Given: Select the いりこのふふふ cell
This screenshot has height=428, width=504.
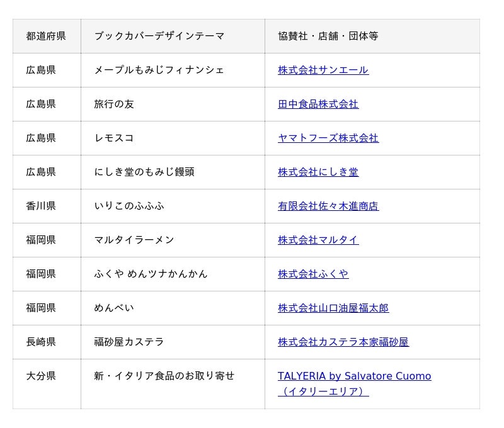Looking at the screenshot, I should pos(173,206).
